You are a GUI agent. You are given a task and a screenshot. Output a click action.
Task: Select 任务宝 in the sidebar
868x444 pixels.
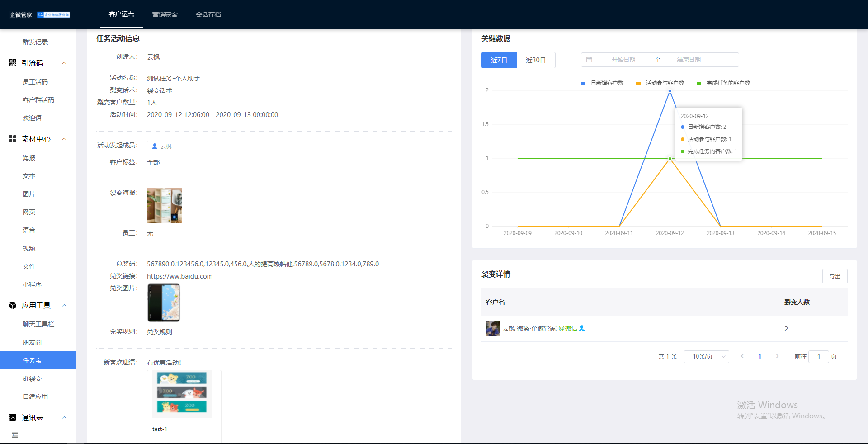38,360
